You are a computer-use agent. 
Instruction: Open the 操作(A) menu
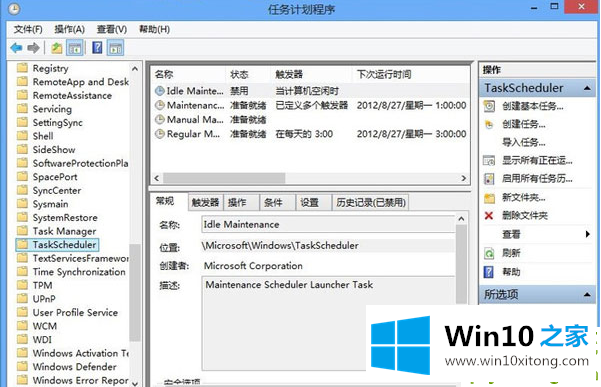click(69, 30)
